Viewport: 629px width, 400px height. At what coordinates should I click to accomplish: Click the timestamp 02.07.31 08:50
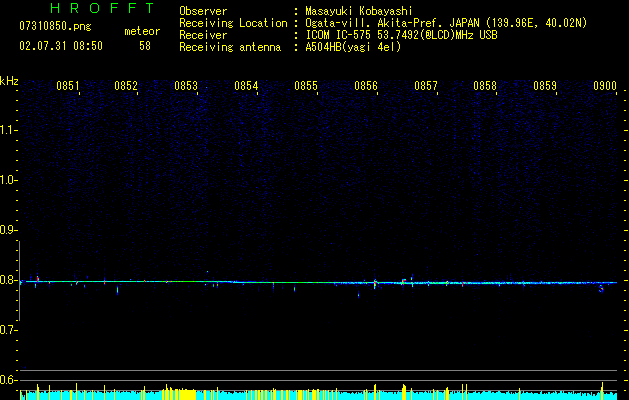[x=61, y=46]
